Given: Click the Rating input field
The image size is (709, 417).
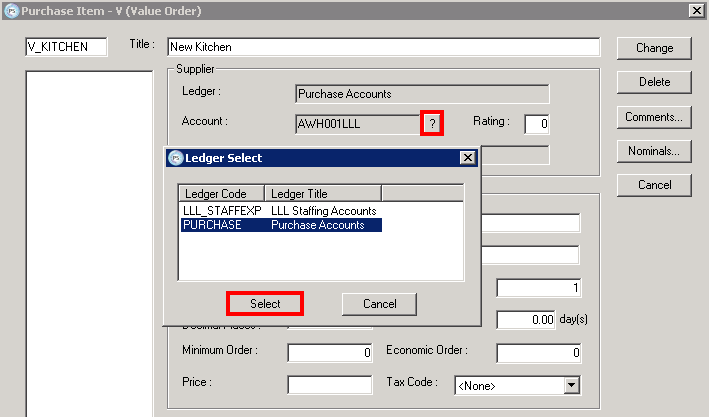Looking at the screenshot, I should [537, 124].
